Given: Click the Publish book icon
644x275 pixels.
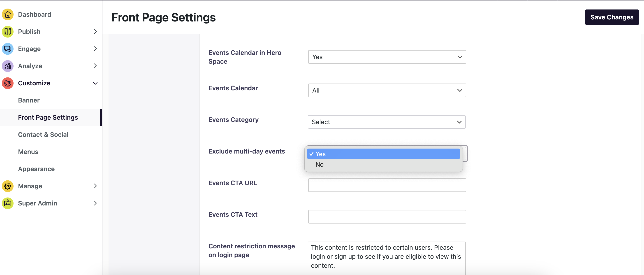Looking at the screenshot, I should [7, 32].
